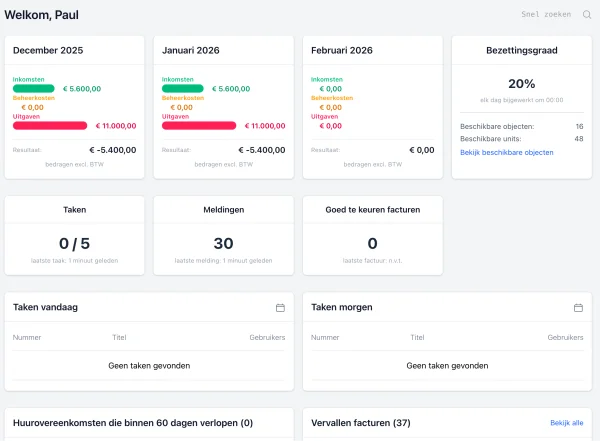Viewport: 600px width, 441px height.
Task: Click Titel column header in Taken vandaag
Action: click(x=119, y=337)
